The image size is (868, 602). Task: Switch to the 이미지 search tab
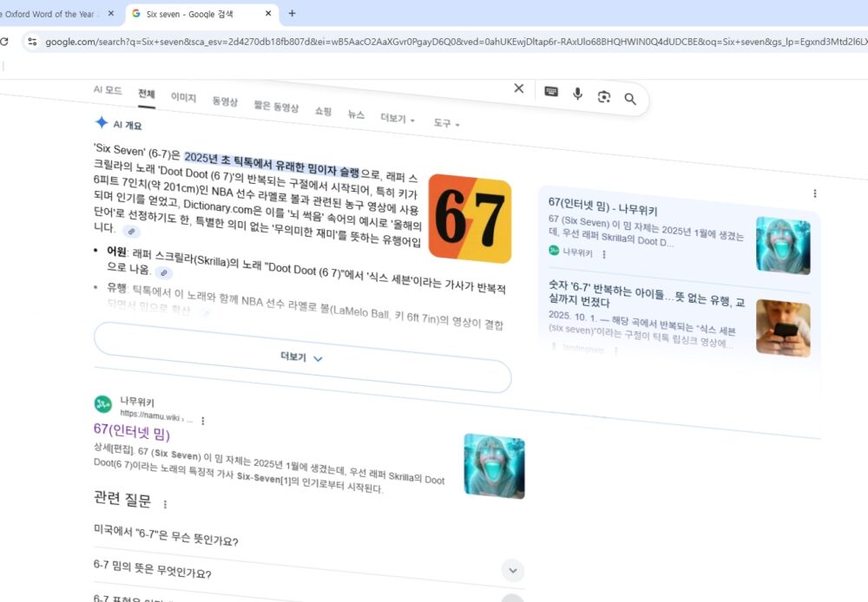(x=183, y=98)
